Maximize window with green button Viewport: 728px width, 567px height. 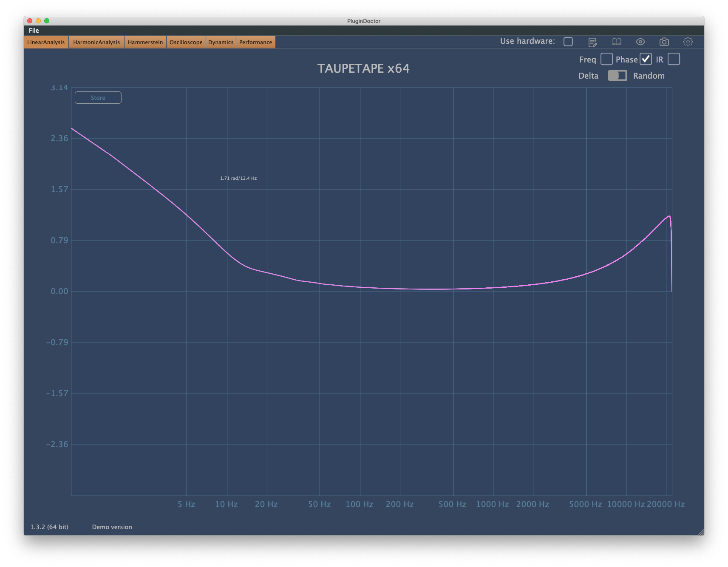(47, 21)
